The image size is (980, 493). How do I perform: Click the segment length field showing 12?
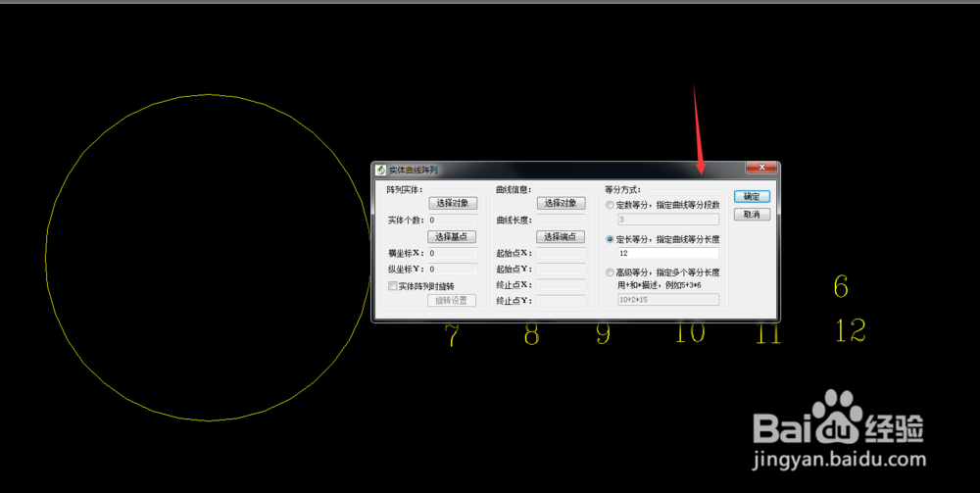(x=668, y=253)
